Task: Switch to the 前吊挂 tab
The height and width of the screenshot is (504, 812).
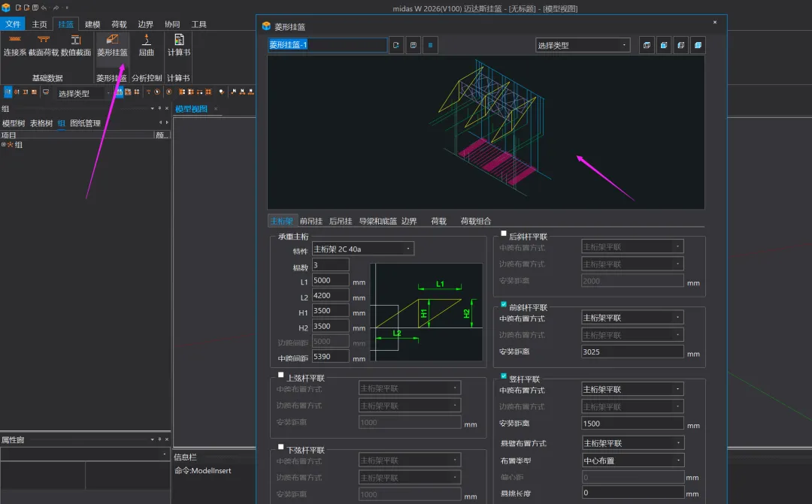Action: [x=311, y=221]
